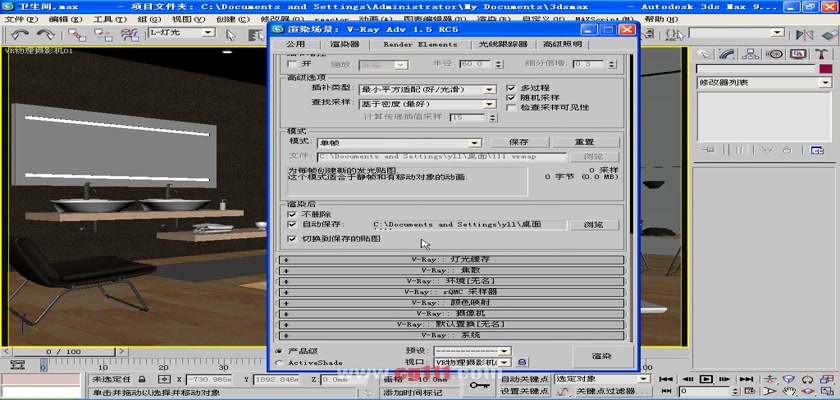Click the Pin Stack icon
This screenshot has width=840, height=400.
click(709, 150)
